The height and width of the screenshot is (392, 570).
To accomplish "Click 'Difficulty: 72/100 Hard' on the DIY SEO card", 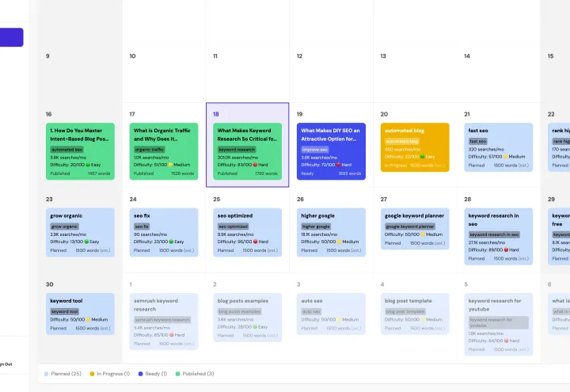I will pyautogui.click(x=326, y=165).
